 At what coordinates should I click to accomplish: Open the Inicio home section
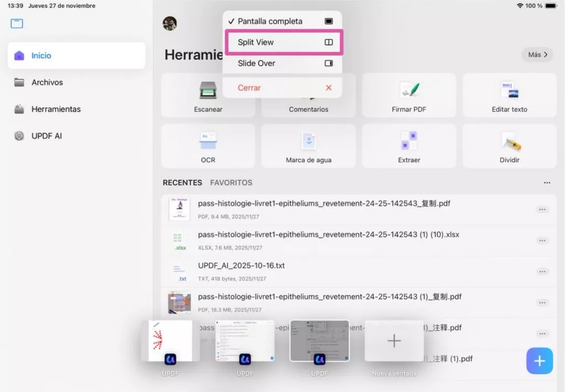(76, 56)
